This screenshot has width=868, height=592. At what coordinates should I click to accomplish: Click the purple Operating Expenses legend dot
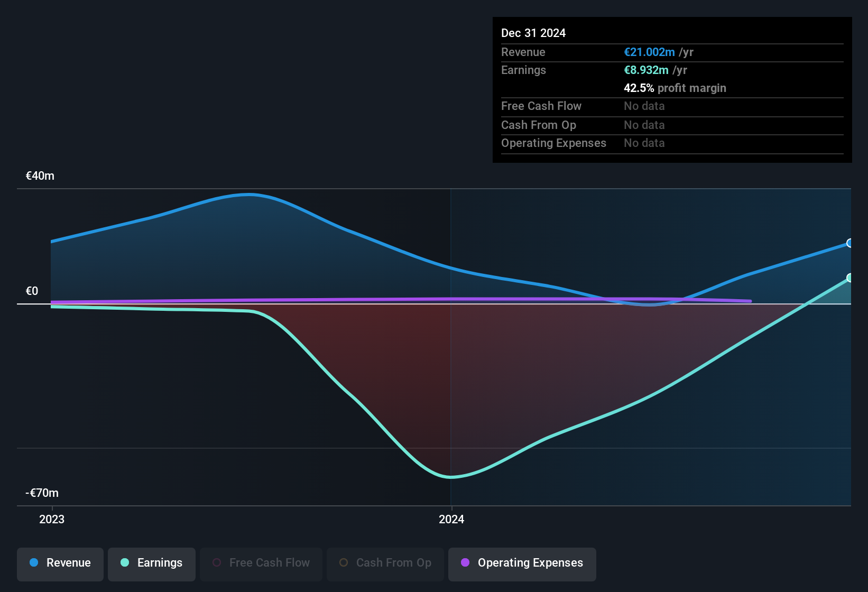tap(465, 562)
